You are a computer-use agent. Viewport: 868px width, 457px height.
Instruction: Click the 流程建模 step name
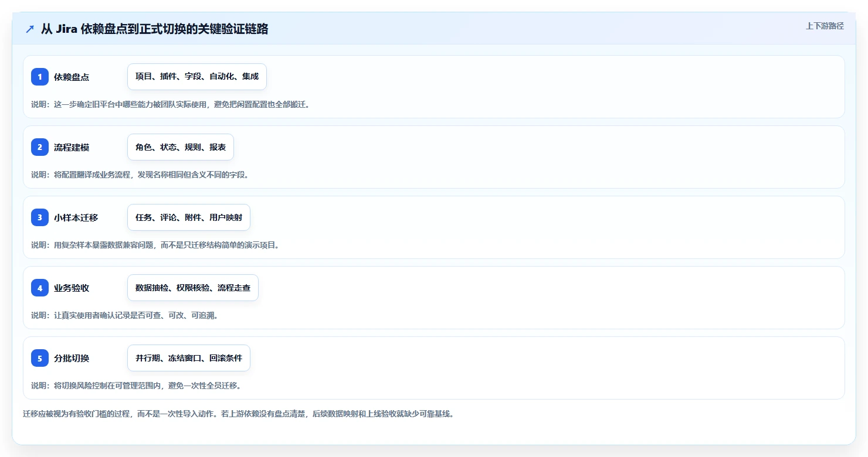click(x=72, y=147)
